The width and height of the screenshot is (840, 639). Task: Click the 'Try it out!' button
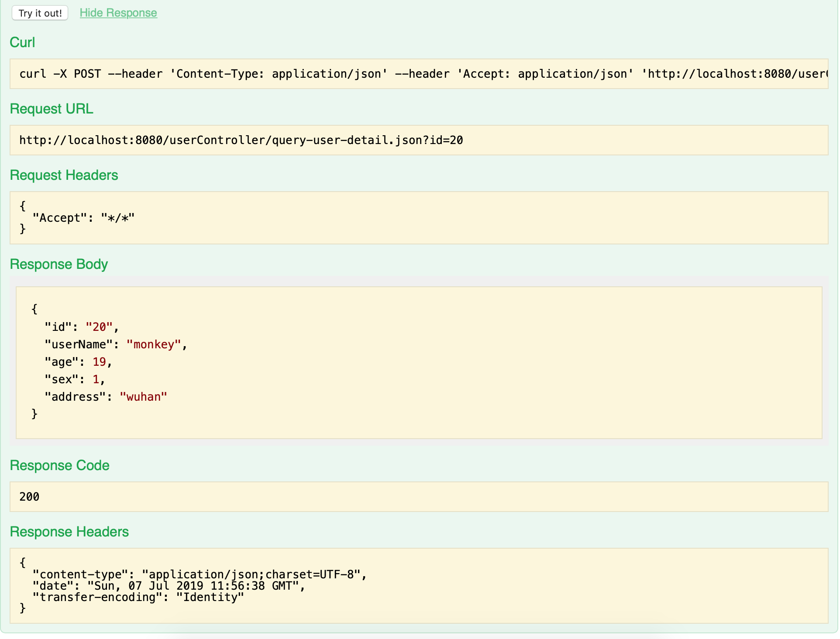tap(40, 13)
